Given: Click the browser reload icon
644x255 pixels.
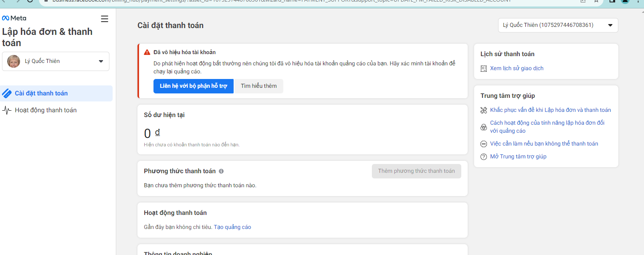Looking at the screenshot, I should click(x=30, y=1).
